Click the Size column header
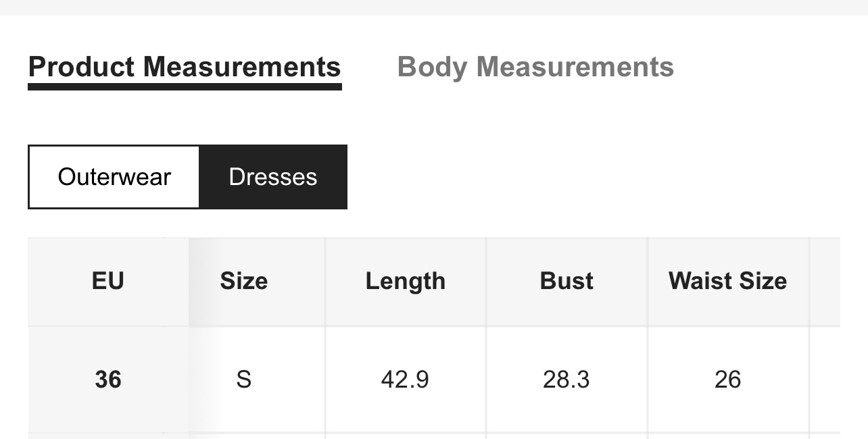This screenshot has width=868, height=439. (243, 281)
